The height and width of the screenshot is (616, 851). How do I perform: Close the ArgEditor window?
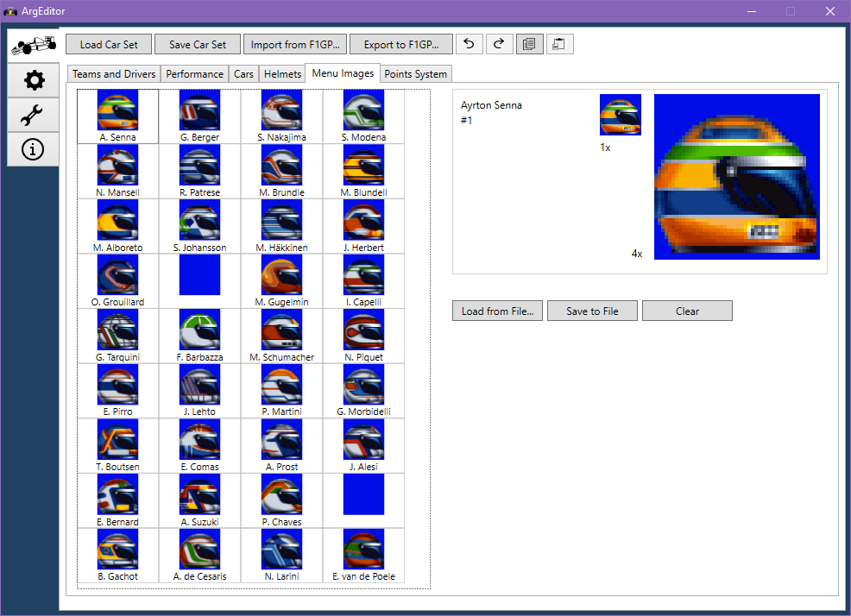830,11
